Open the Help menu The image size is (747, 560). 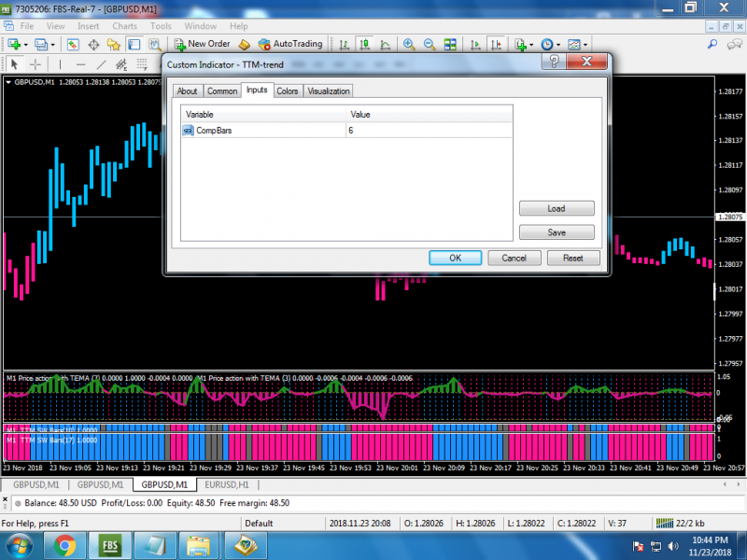point(239,26)
